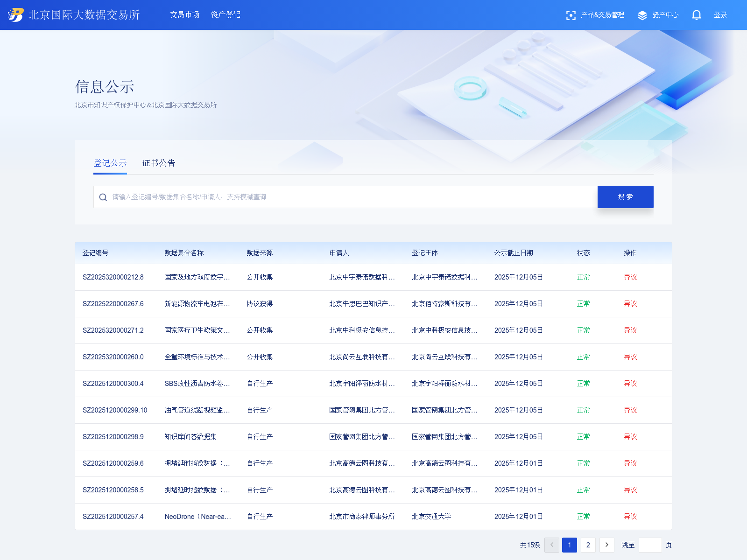Go to page 2
The height and width of the screenshot is (560, 747).
[588, 545]
